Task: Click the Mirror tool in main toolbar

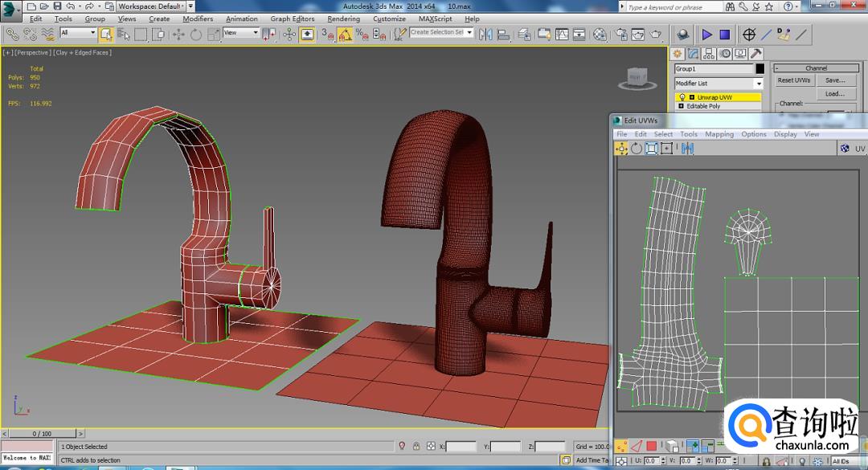Action: [487, 35]
